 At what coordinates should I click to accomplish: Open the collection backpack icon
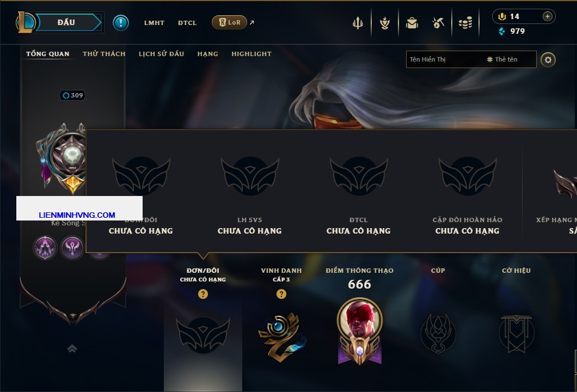[x=412, y=23]
